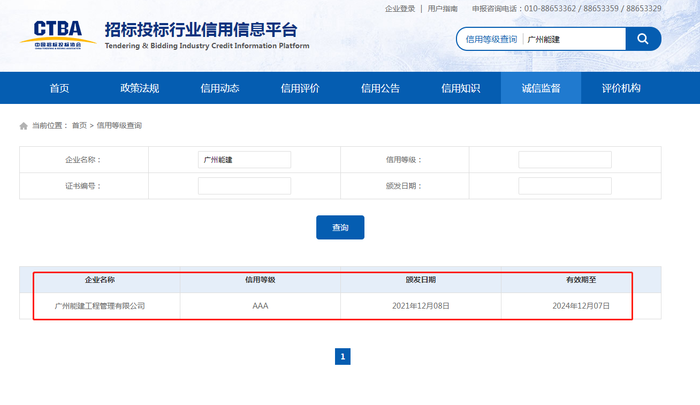Viewport: 700px width, 405px height.
Task: Switch to the 信用知识 navigation tab
Action: (x=460, y=88)
